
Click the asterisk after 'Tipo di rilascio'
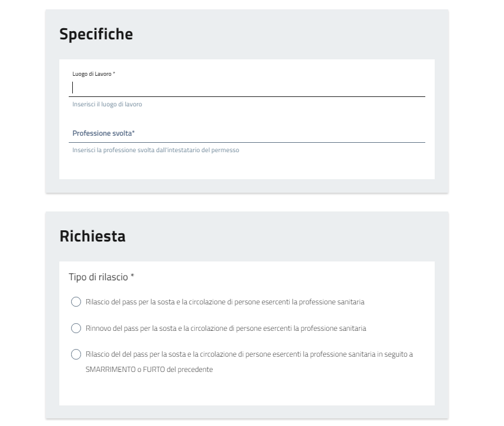point(133,277)
